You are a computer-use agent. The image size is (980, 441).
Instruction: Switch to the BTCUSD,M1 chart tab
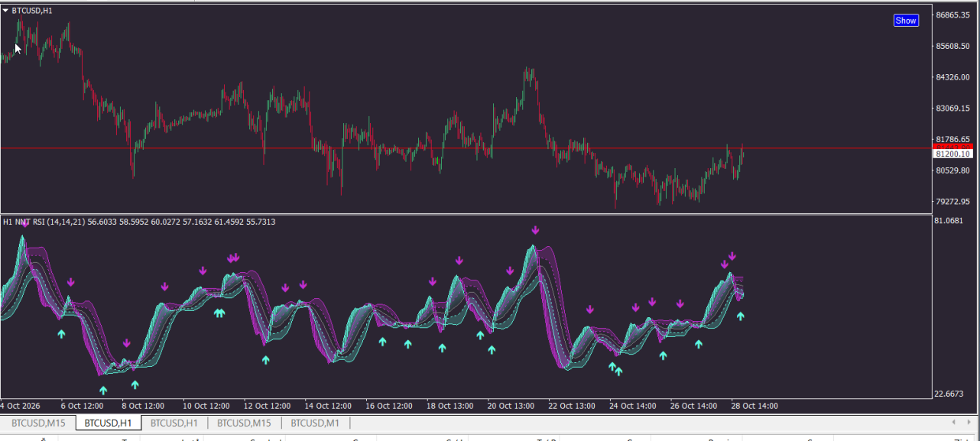pyautogui.click(x=315, y=423)
